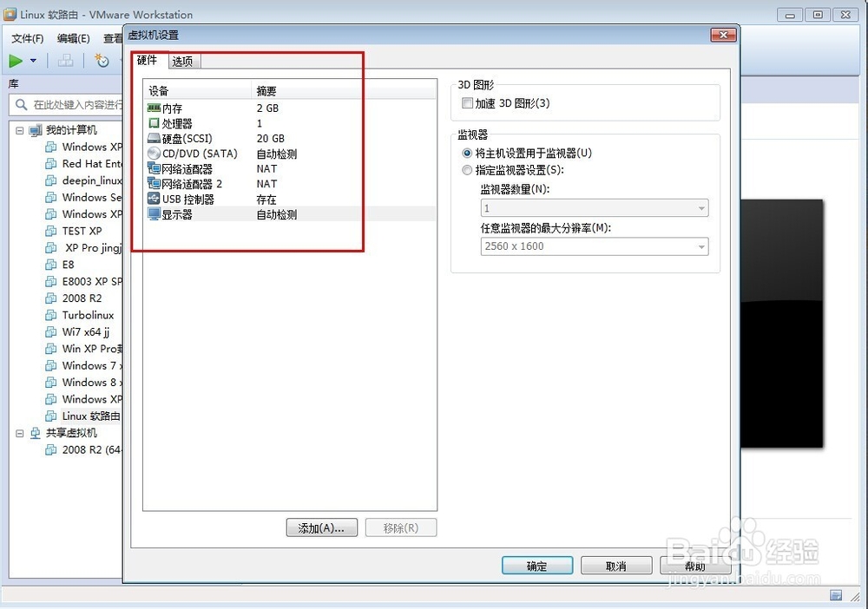Click the Turbolinux VM icon

point(51,315)
